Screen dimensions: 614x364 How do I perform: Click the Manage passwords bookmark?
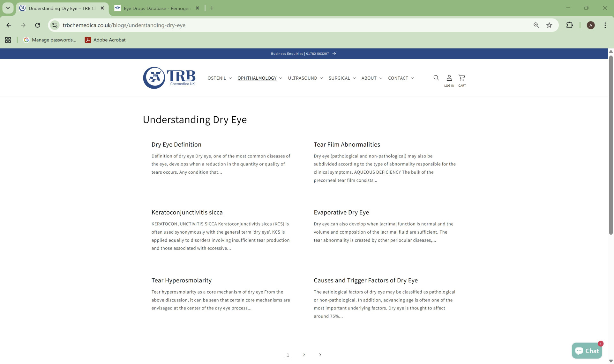pos(50,40)
